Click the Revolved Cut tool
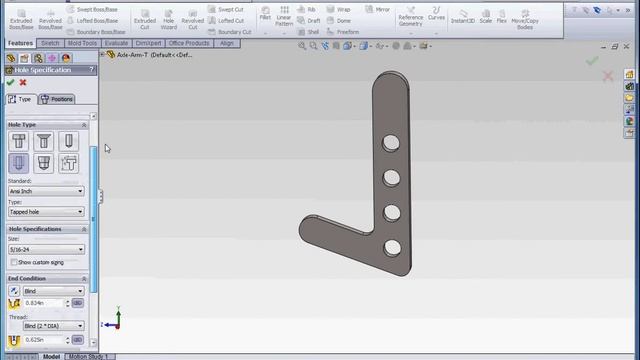 pyautogui.click(x=193, y=19)
